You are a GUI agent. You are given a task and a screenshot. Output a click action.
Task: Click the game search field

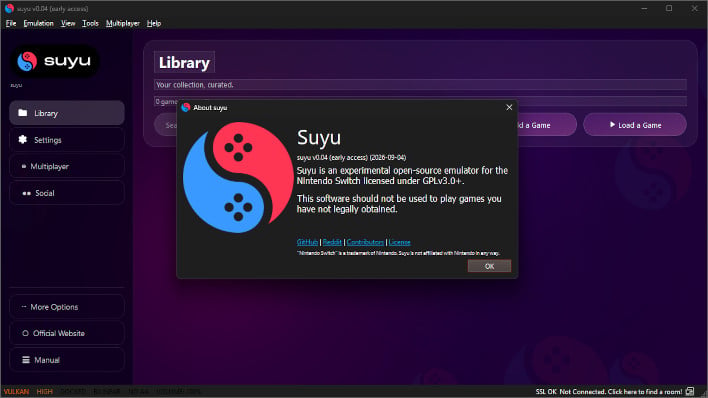(166, 125)
